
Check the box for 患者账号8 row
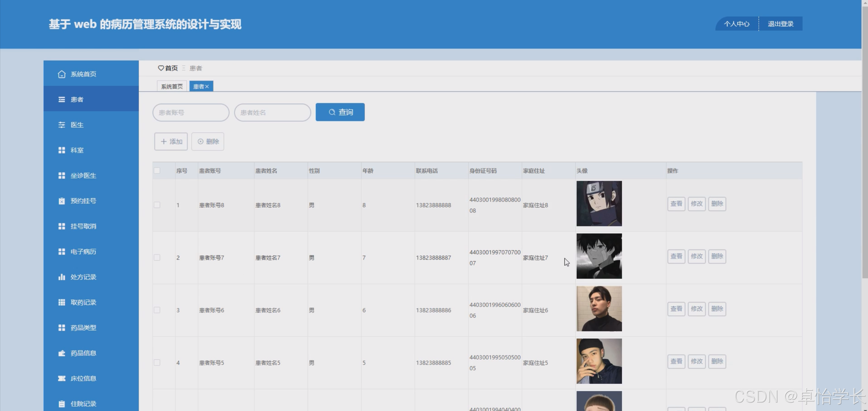coord(157,205)
